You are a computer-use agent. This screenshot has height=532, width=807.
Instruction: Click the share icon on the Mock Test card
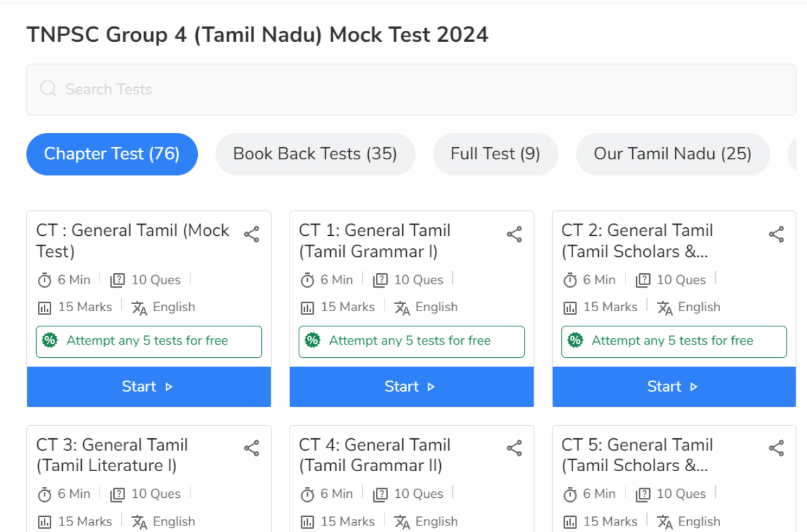coord(252,234)
